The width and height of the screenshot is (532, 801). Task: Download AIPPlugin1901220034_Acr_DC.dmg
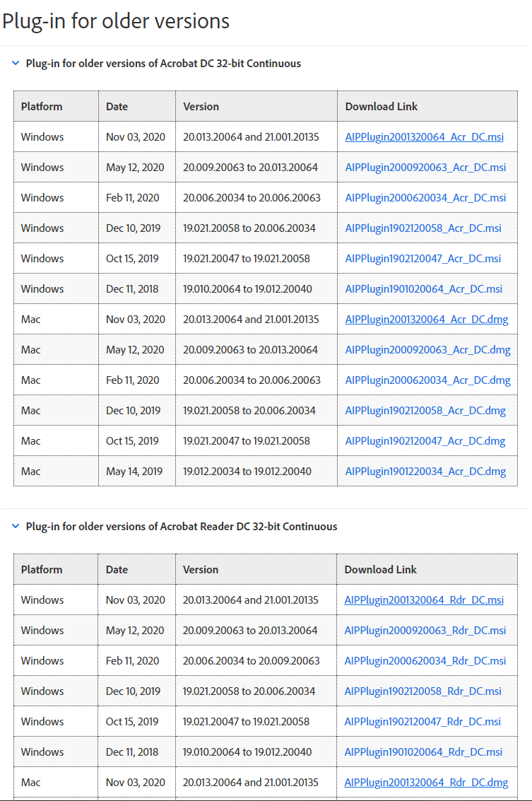(425, 472)
